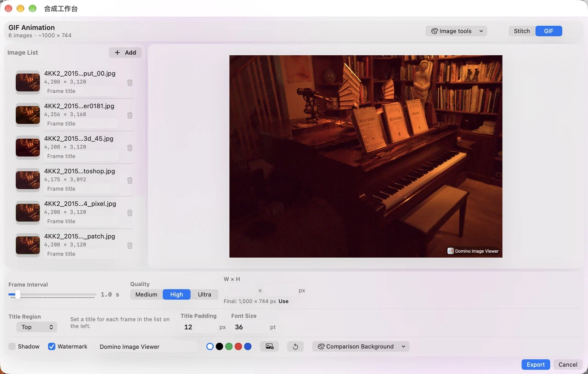Remove 4KK2_2015...er0181.jpg using its trash icon
This screenshot has width=588, height=374.
click(130, 115)
